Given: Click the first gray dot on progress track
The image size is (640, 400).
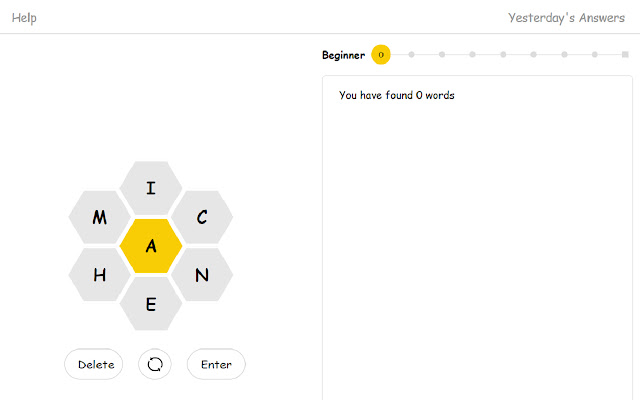Looking at the screenshot, I should [x=411, y=55].
